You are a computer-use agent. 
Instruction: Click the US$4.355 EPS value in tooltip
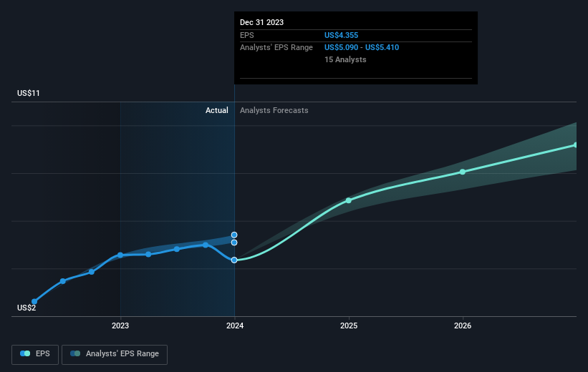click(x=341, y=35)
